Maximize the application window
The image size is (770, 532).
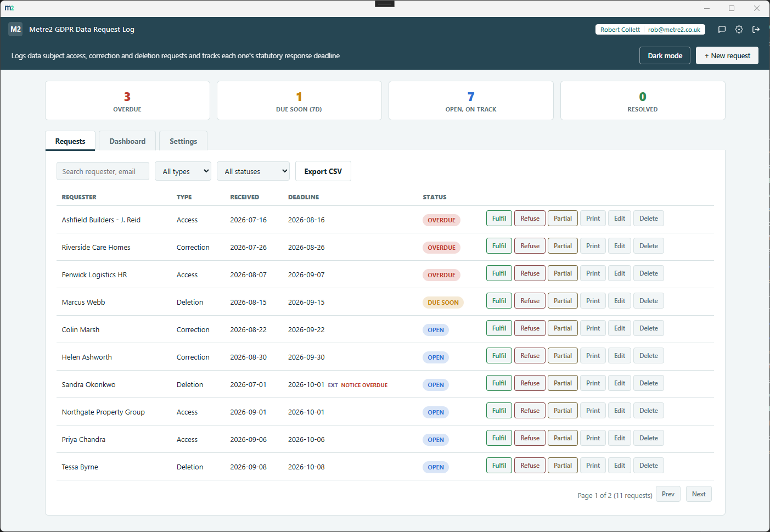732,8
